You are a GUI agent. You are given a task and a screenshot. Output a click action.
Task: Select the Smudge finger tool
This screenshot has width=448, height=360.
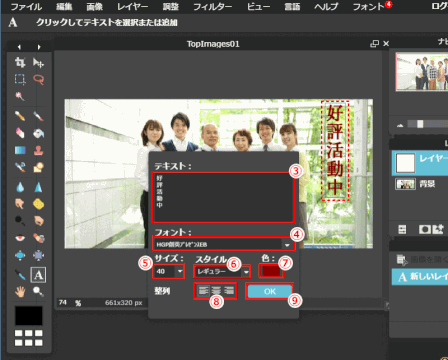click(20, 204)
